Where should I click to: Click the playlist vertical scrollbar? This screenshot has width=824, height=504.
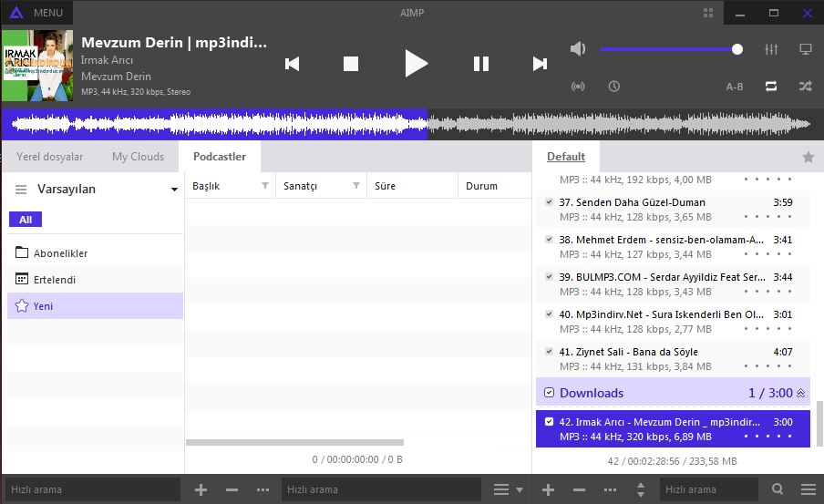tap(819, 423)
